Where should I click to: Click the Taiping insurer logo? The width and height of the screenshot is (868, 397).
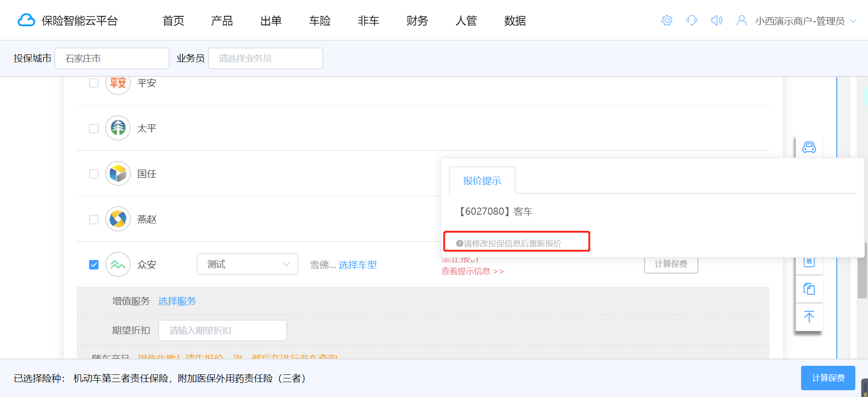(118, 128)
